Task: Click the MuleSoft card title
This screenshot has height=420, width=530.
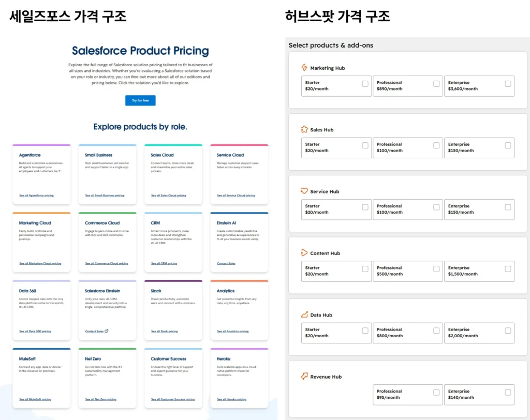Action: [27, 358]
